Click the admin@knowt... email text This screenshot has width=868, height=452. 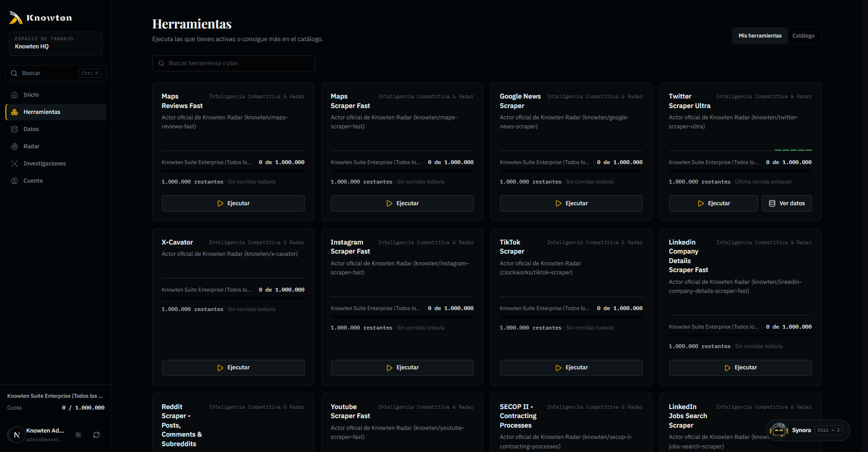click(x=44, y=439)
